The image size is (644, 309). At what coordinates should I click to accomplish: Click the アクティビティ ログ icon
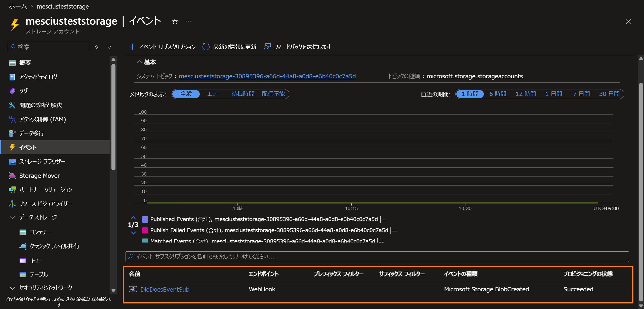point(12,77)
